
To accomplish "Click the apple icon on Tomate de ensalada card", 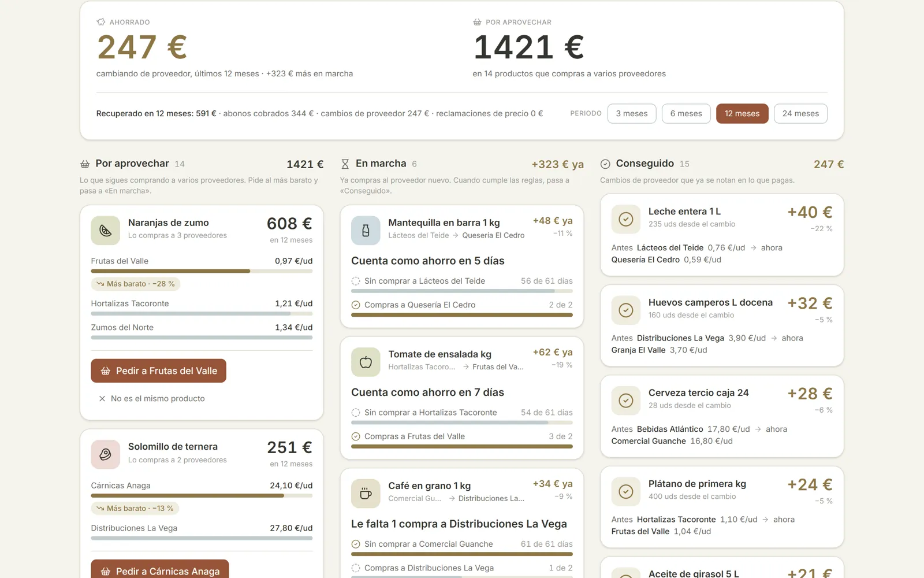I will click(x=366, y=362).
